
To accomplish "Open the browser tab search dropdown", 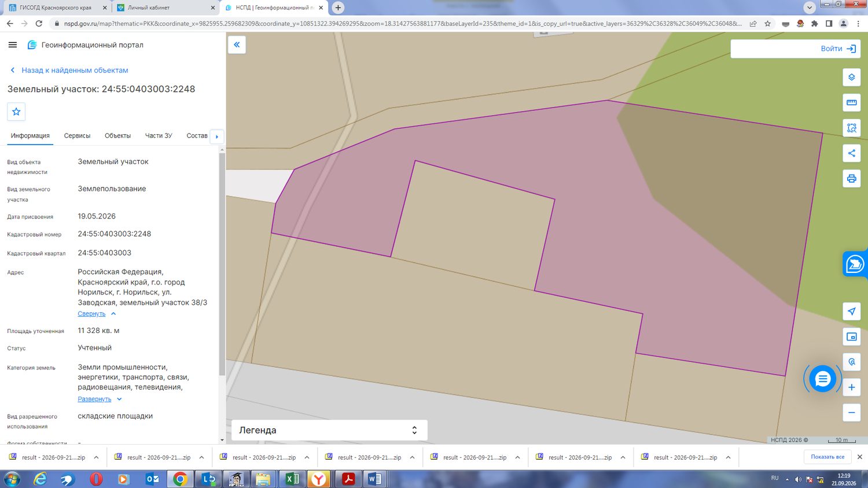I will [810, 8].
